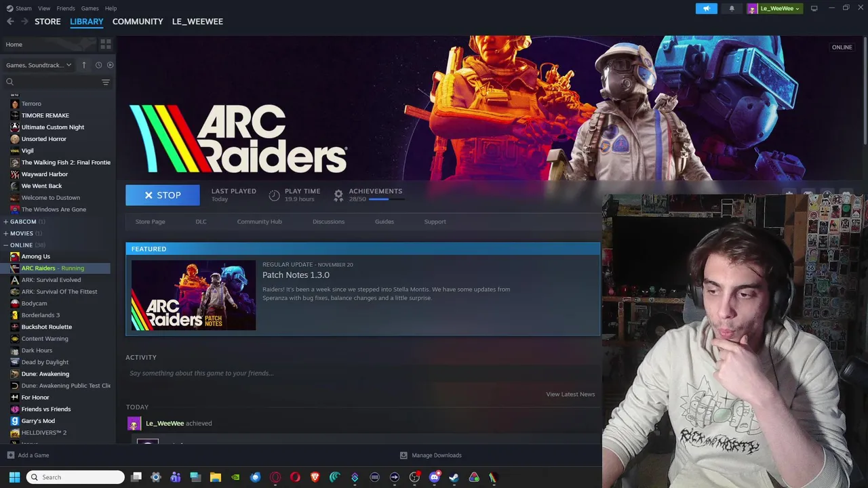
Task: Open the Store Page link
Action: [150, 222]
